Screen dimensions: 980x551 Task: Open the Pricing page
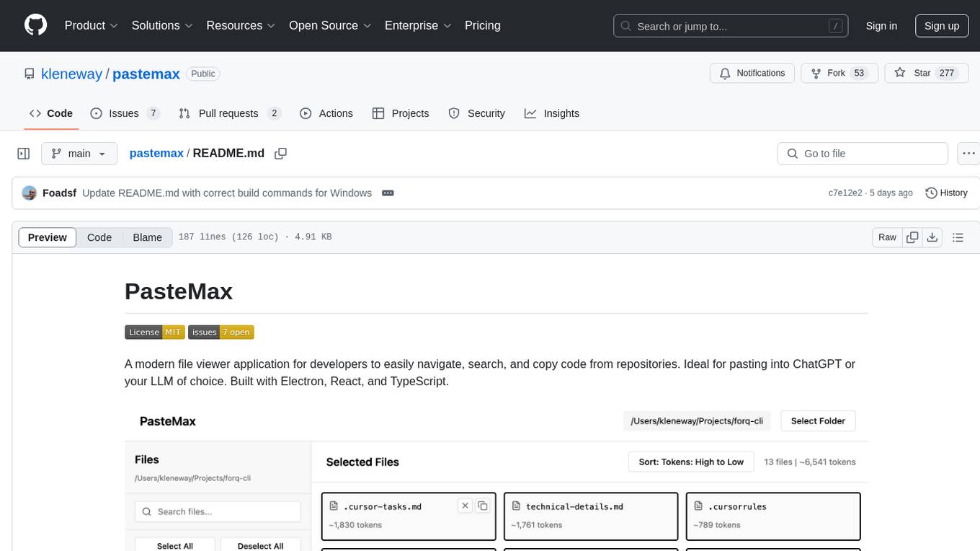point(483,25)
